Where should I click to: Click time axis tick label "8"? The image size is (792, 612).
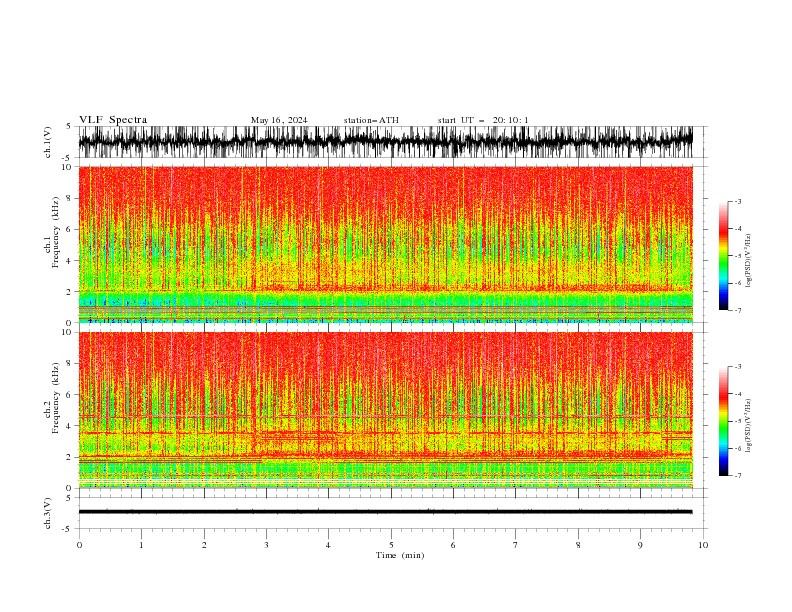coord(578,545)
